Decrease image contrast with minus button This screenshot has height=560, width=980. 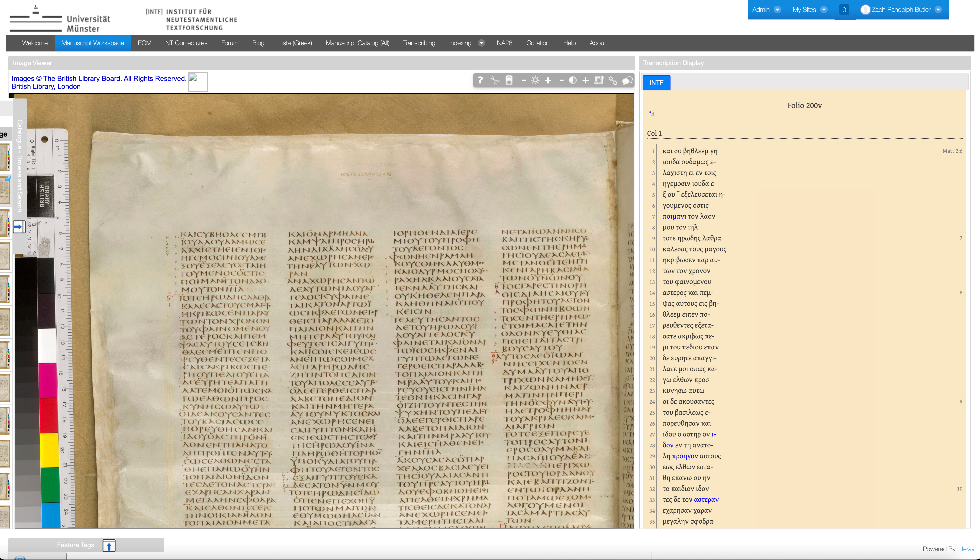point(561,80)
